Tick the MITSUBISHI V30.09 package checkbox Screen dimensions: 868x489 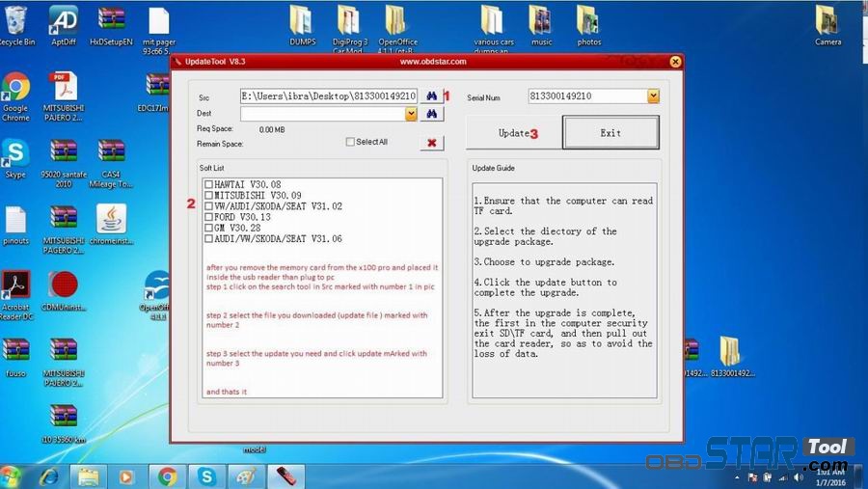(x=208, y=196)
